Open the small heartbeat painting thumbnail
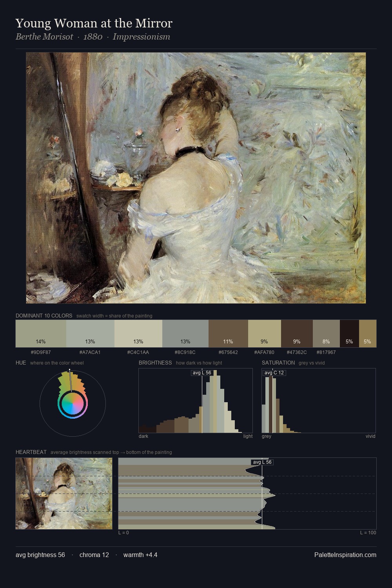This screenshot has width=392, height=588. tap(64, 494)
